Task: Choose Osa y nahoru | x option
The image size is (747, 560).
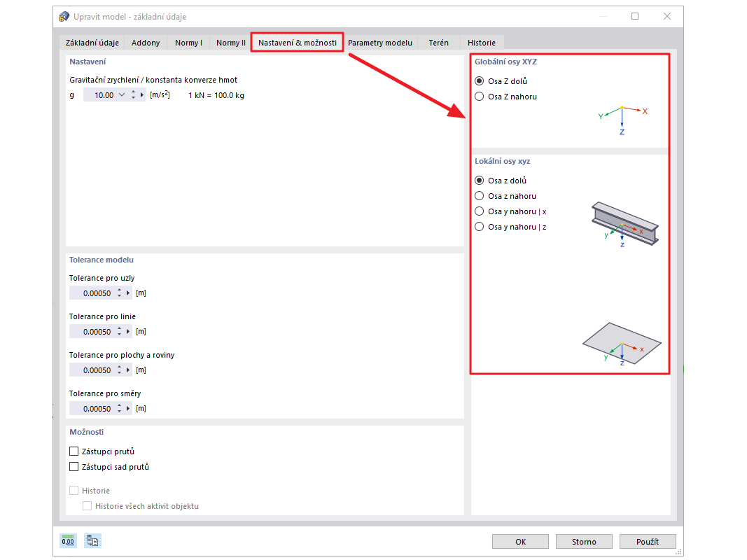Action: point(480,211)
